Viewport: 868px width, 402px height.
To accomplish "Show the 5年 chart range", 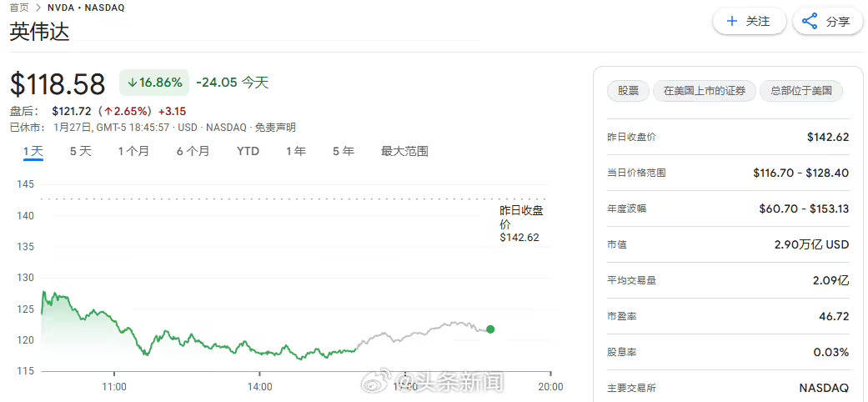I will click(x=344, y=151).
